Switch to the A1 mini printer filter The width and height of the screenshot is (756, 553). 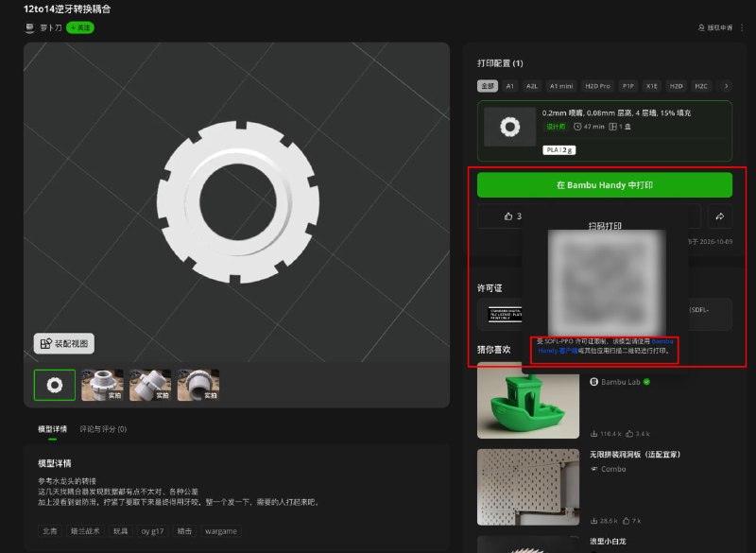[x=561, y=86]
